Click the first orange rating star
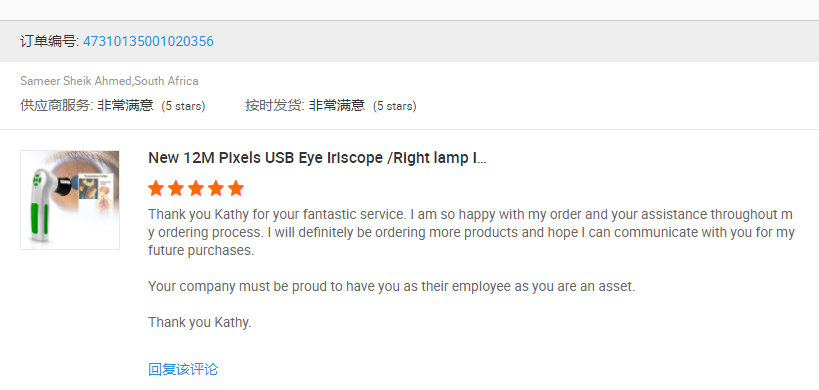Viewport: 819px width, 390px height. click(x=156, y=188)
